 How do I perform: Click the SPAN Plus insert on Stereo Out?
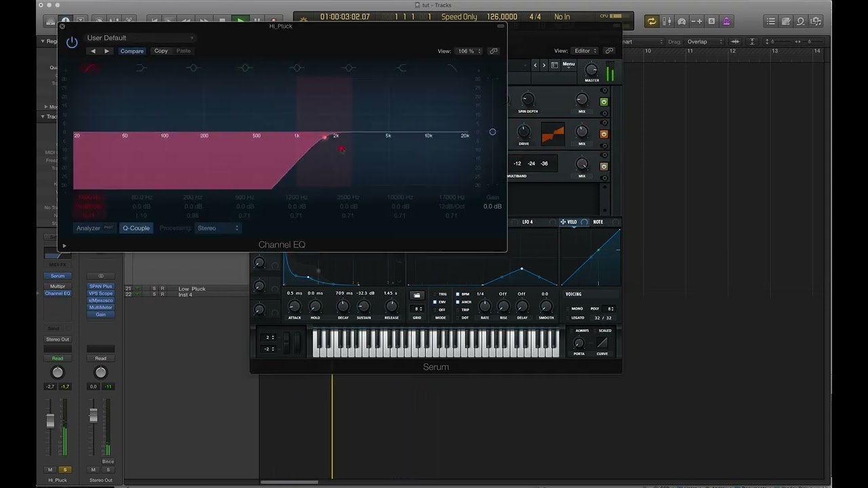pyautogui.click(x=100, y=287)
